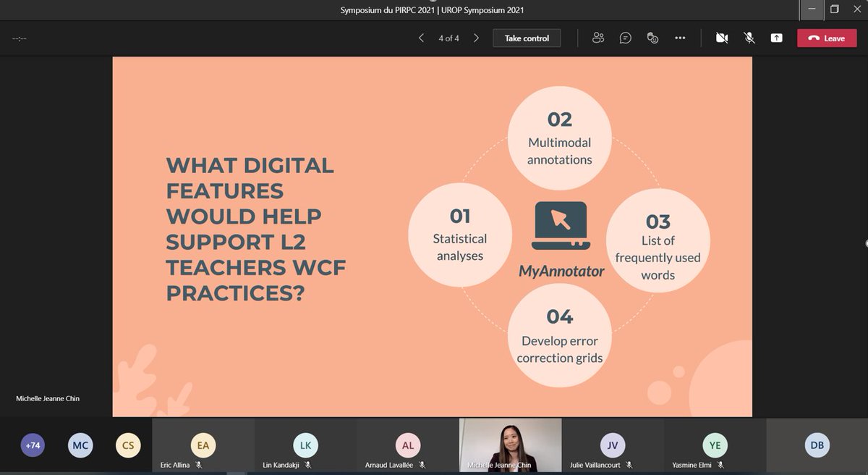Click the '4 of 4' slide counter
This screenshot has width=868, height=475.
(x=448, y=38)
